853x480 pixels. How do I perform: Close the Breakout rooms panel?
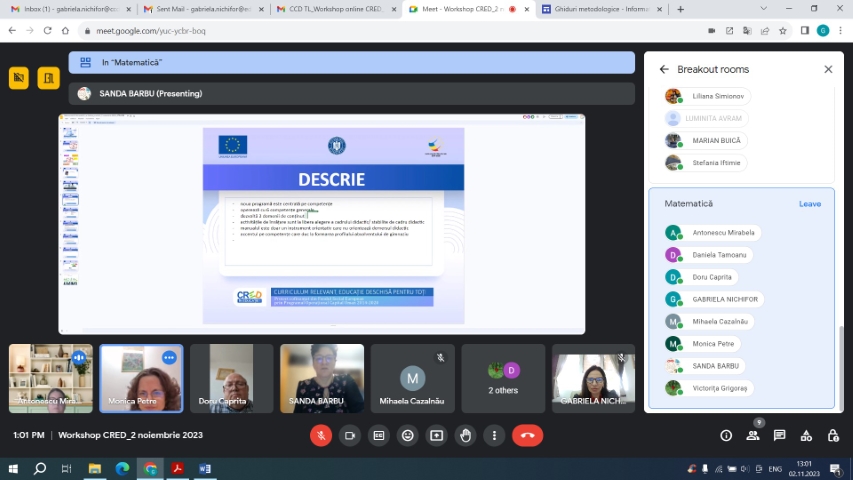point(828,69)
